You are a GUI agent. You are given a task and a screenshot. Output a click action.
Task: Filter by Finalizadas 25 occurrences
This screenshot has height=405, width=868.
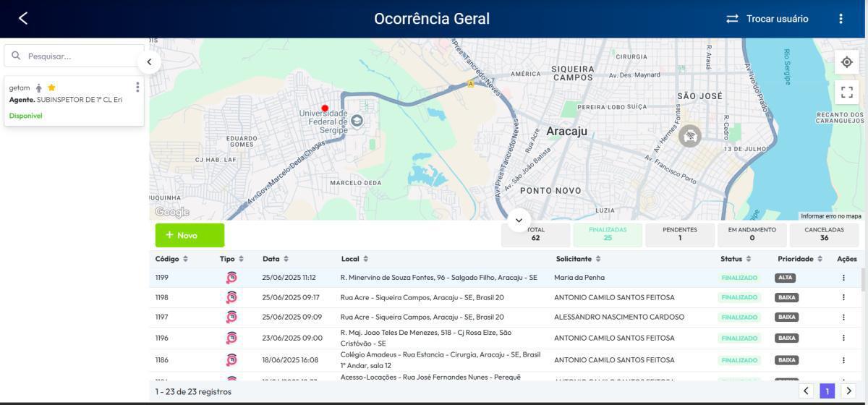pyautogui.click(x=608, y=234)
